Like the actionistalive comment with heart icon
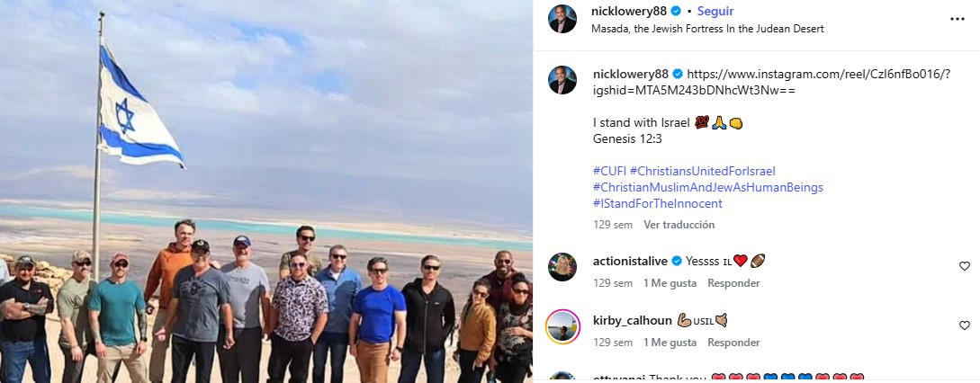 click(965, 266)
